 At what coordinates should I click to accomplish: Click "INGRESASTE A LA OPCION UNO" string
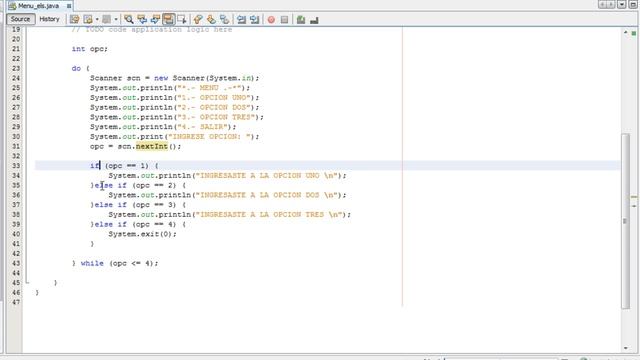(266, 176)
